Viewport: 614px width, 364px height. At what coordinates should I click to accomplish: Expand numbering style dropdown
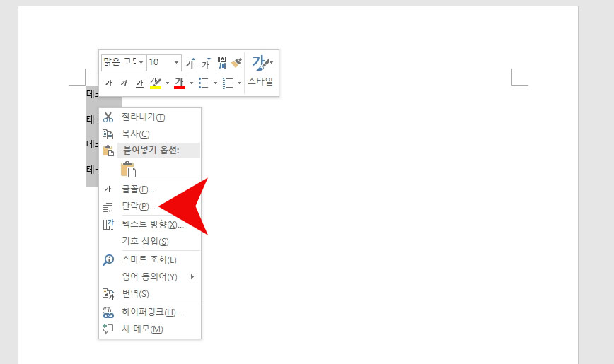[239, 83]
